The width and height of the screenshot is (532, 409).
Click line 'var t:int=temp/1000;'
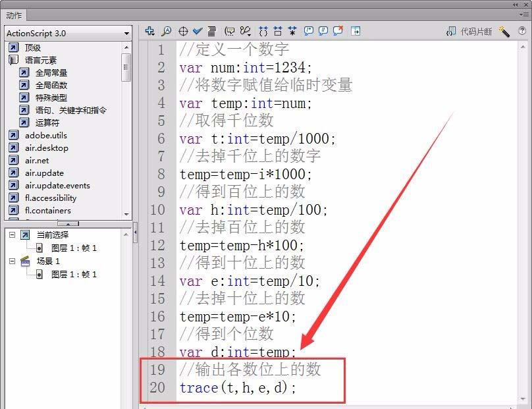point(257,138)
